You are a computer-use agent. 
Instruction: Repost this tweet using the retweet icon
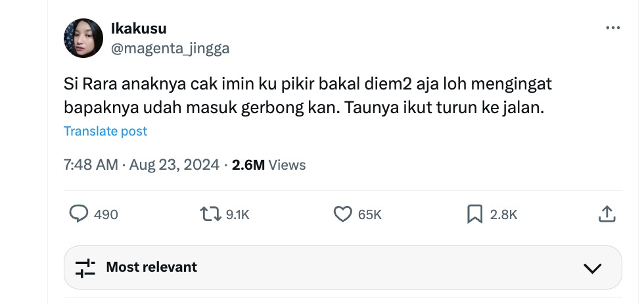211,214
